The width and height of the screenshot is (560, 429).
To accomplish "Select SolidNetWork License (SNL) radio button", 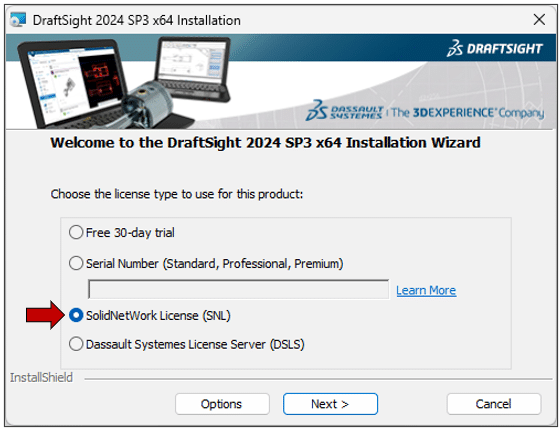I will coord(76,315).
